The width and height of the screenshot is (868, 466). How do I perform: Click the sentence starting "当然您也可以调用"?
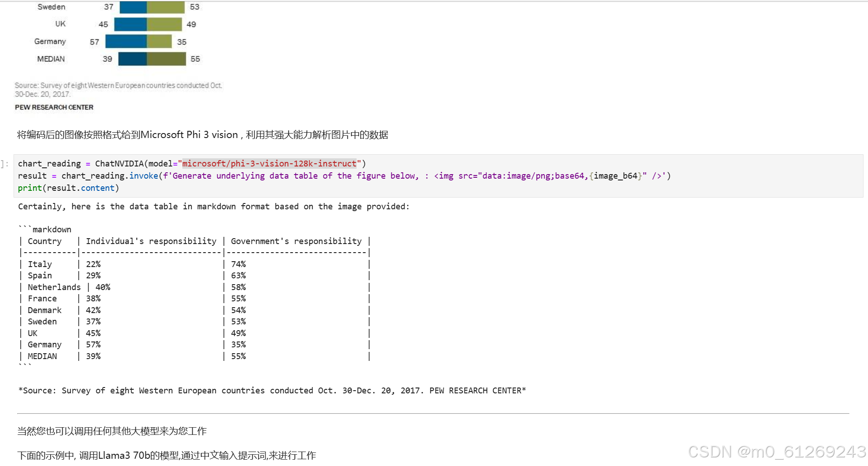(x=112, y=431)
